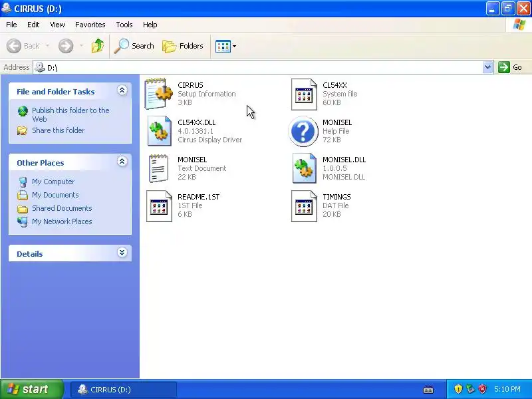Select the CIRRUS Setup Information file icon
Screen dimensions: 532x399
158,94
